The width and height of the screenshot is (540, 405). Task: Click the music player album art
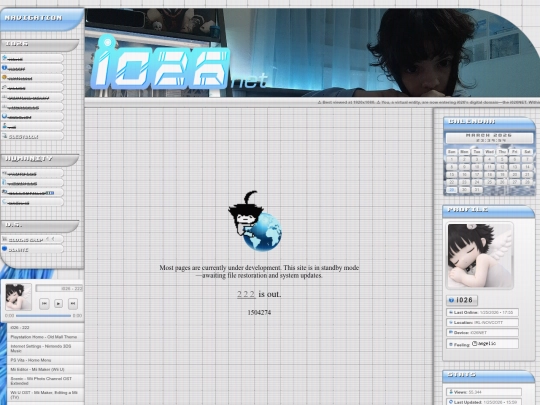point(18,297)
